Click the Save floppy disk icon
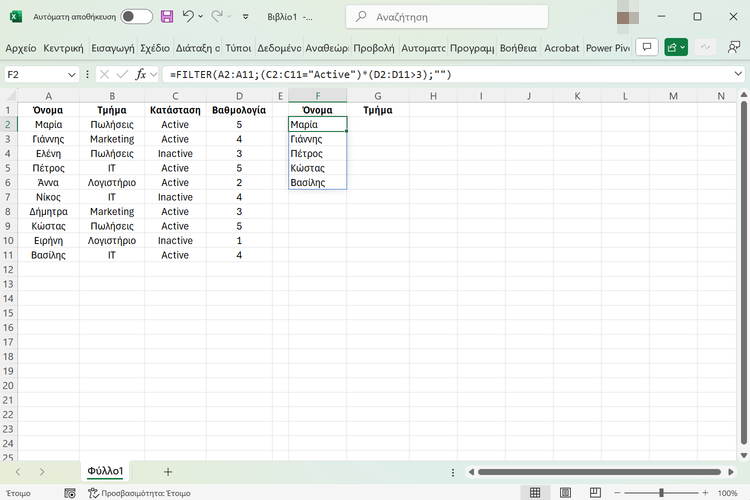This screenshot has width=750, height=500. click(167, 17)
